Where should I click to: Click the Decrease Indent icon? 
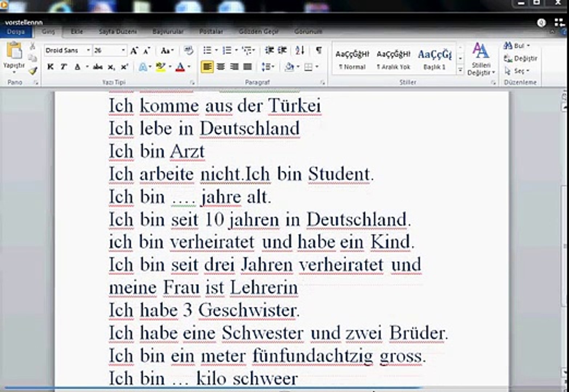point(269,50)
